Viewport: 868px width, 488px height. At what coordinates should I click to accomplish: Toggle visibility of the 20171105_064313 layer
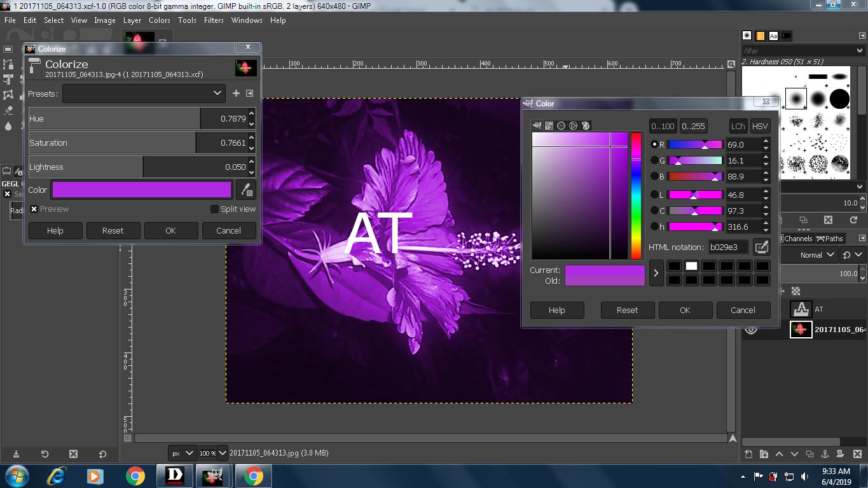pos(751,329)
